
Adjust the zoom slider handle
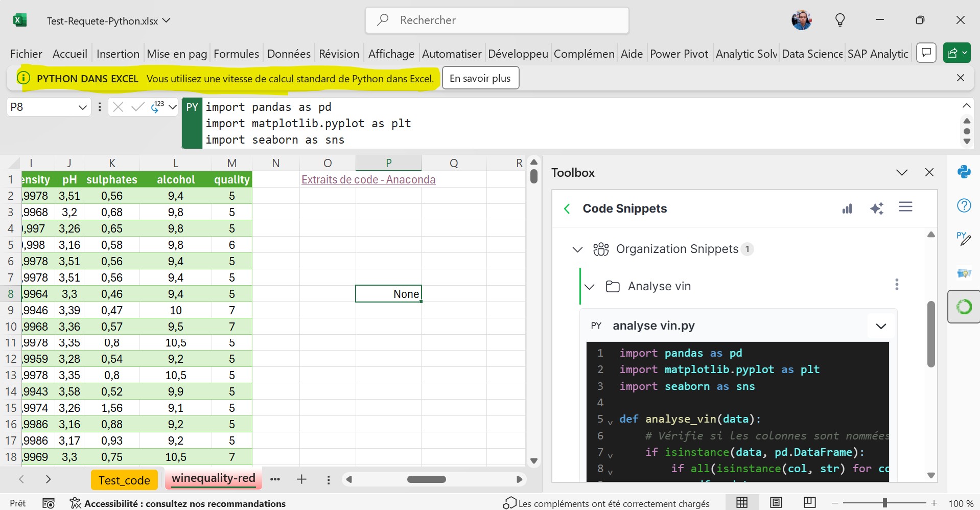click(884, 503)
